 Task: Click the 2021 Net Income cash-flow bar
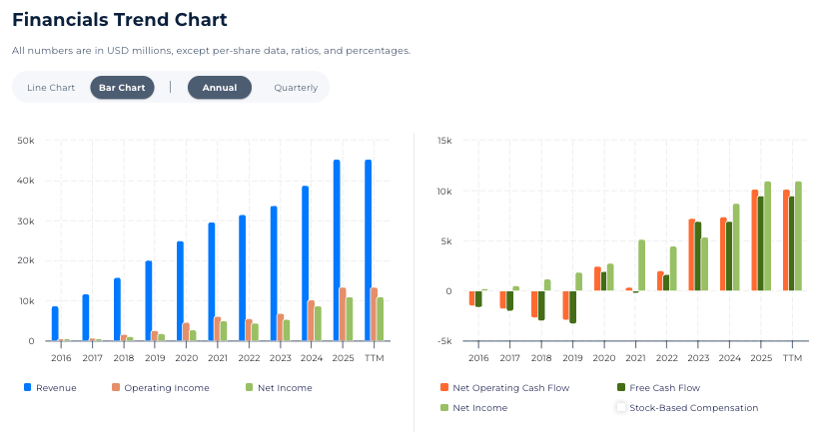point(642,265)
